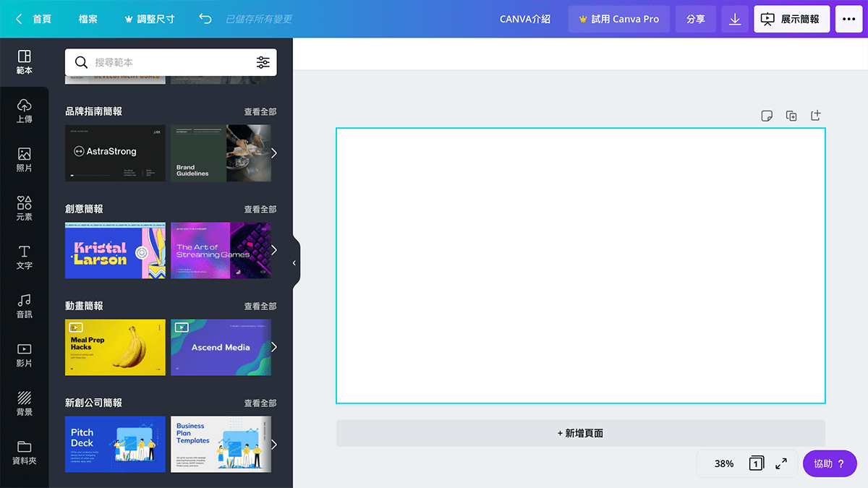The height and width of the screenshot is (488, 868).
Task: Open the 元素 elements panel
Action: coord(24,208)
